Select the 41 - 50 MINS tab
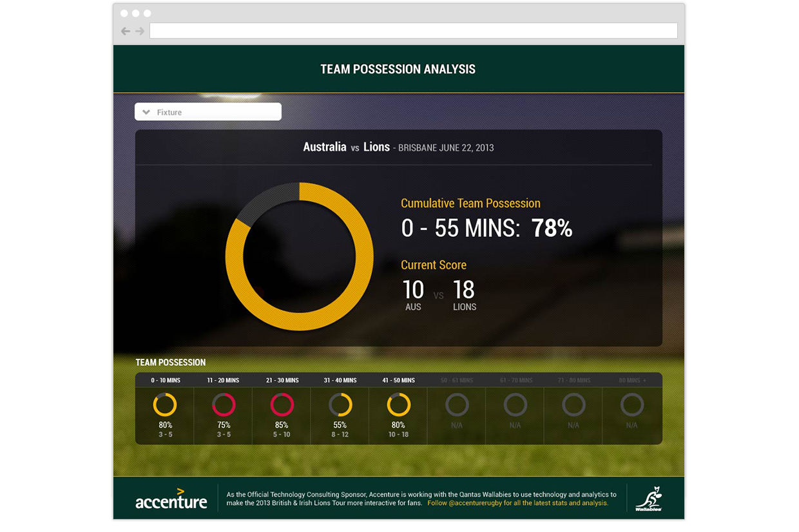Screen dimensions: 799x532 pos(399,380)
